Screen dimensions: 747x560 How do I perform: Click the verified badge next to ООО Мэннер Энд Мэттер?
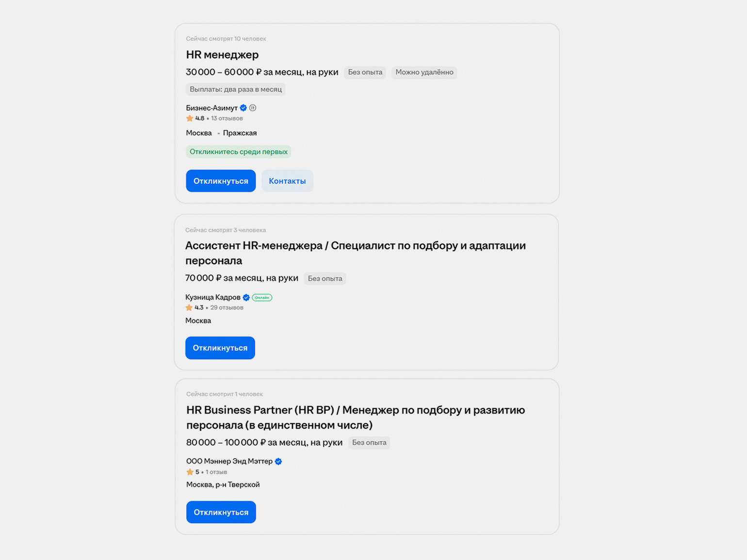278,461
